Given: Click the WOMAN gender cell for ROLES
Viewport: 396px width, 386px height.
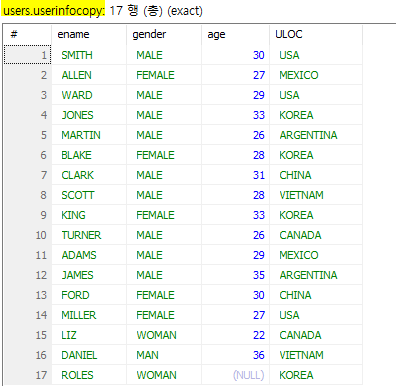Looking at the screenshot, I should [164, 375].
